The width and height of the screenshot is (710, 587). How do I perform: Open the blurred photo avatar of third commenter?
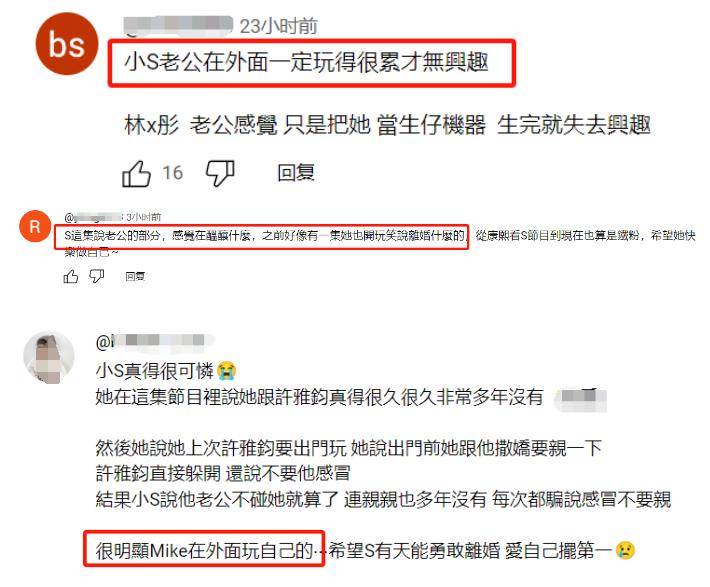49,357
